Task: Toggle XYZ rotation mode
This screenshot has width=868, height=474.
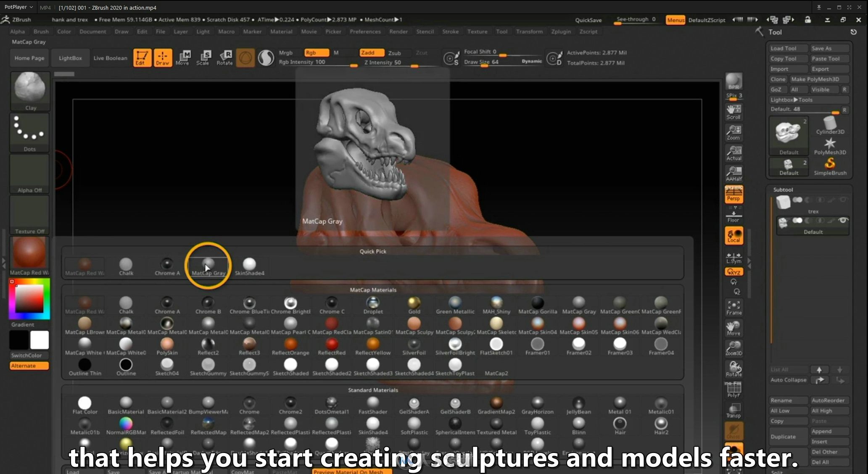Action: click(x=733, y=272)
